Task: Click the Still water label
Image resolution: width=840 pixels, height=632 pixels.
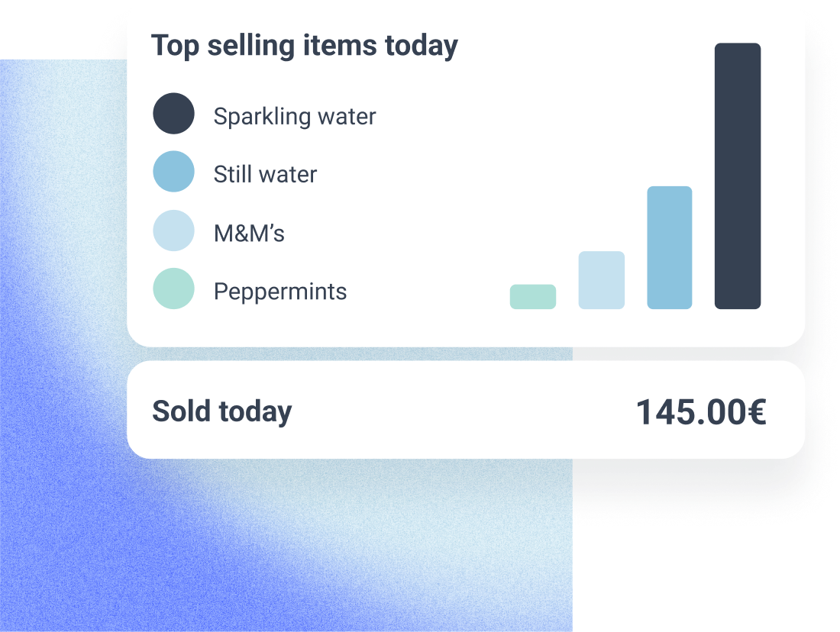Action: click(265, 175)
